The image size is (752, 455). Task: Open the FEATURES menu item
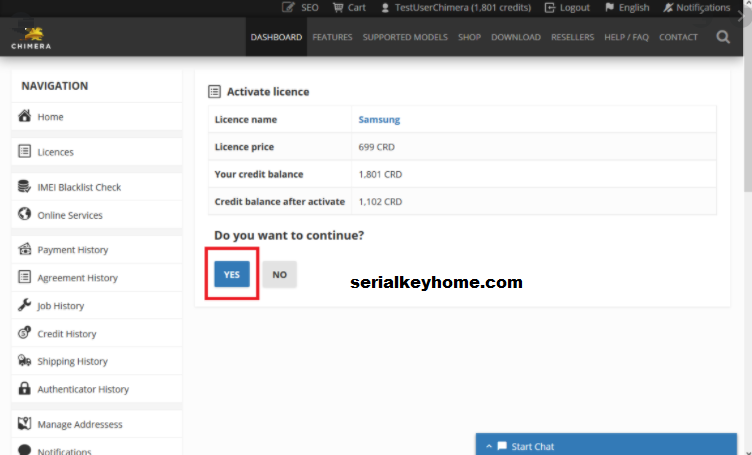click(x=332, y=37)
